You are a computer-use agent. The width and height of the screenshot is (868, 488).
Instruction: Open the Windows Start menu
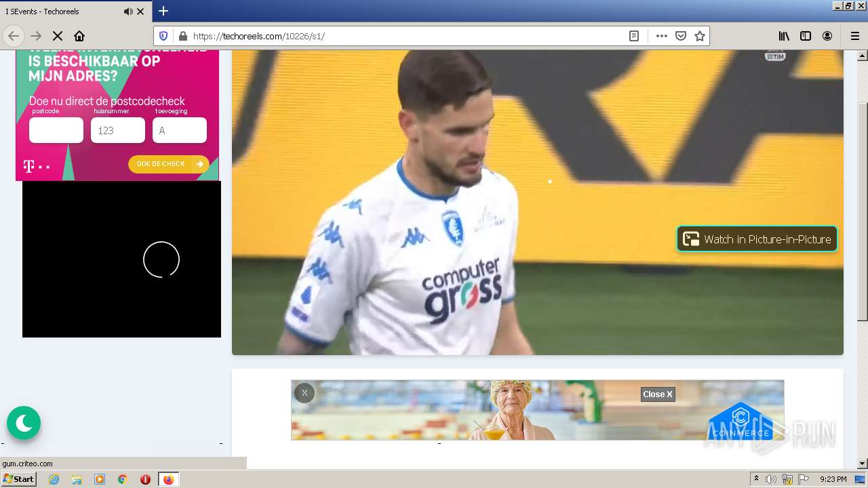tap(18, 479)
